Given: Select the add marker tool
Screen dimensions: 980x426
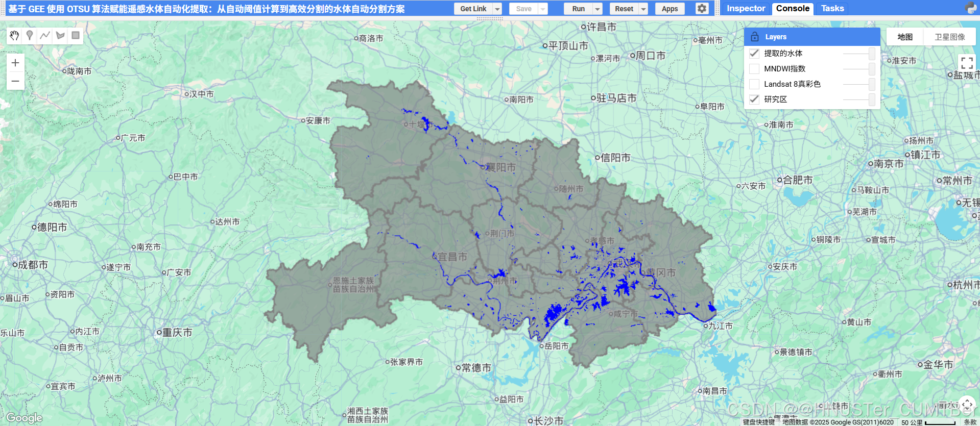Looking at the screenshot, I should (x=30, y=35).
